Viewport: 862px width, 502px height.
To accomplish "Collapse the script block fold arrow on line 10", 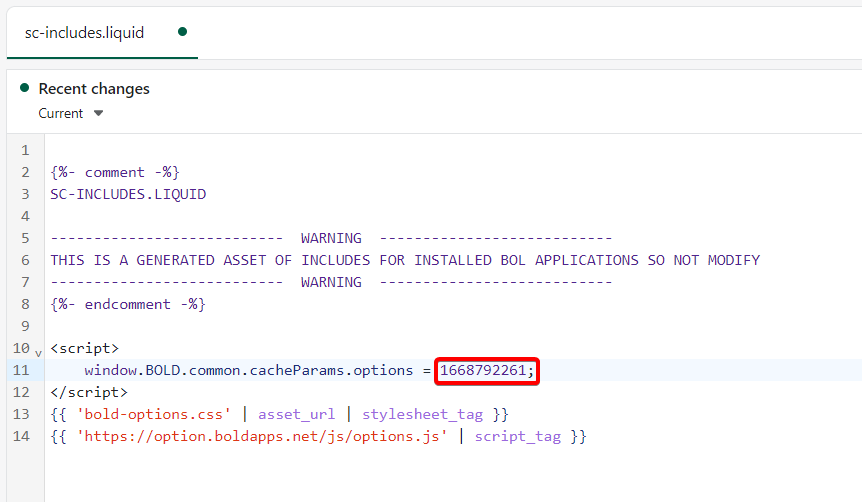I will (x=38, y=353).
